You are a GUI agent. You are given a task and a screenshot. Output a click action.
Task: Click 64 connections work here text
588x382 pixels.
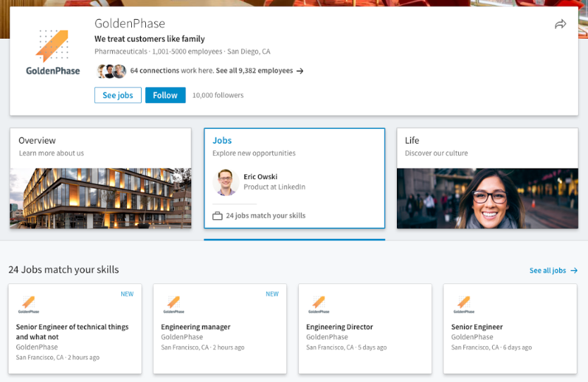(172, 70)
